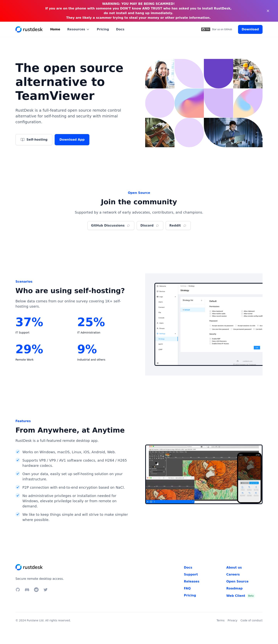Open the Twitter icon in the footer
Screen dimensions: 278x644
[x=45, y=589]
